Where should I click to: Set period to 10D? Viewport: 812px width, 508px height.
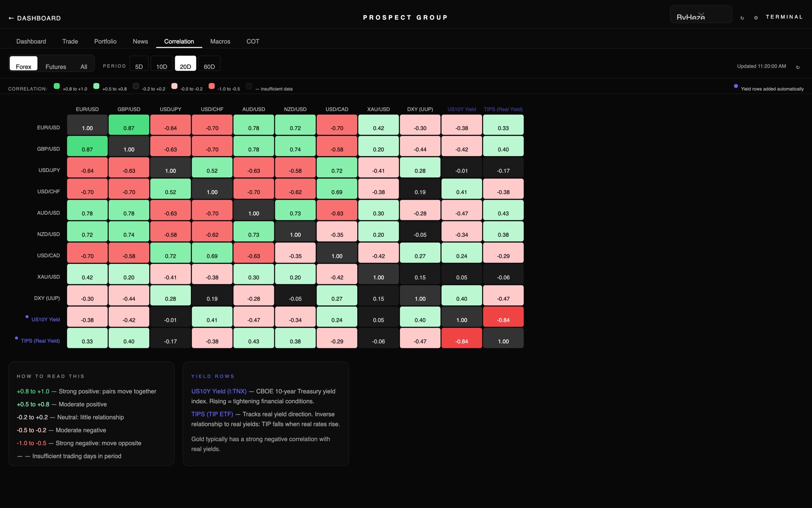(161, 64)
